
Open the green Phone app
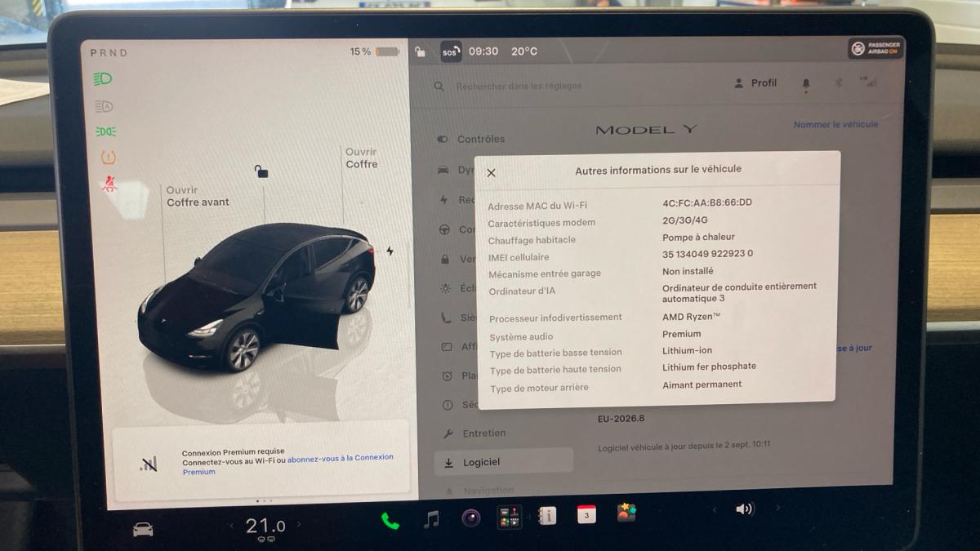[390, 521]
